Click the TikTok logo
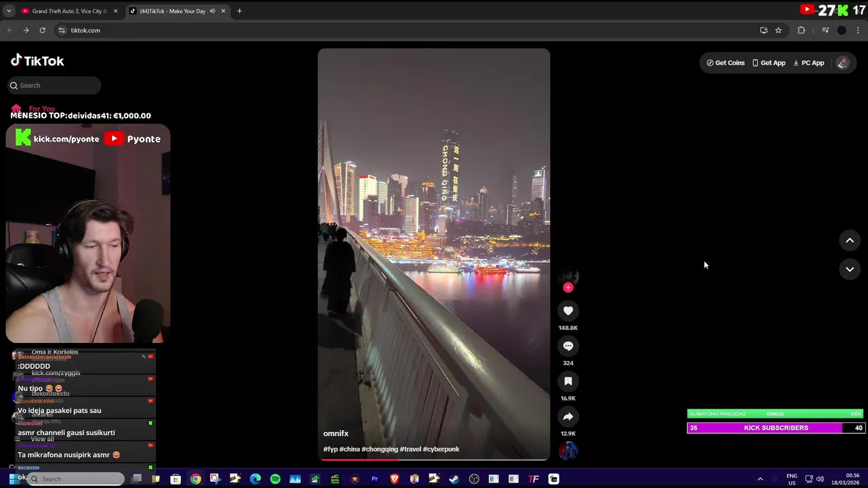 coord(37,61)
